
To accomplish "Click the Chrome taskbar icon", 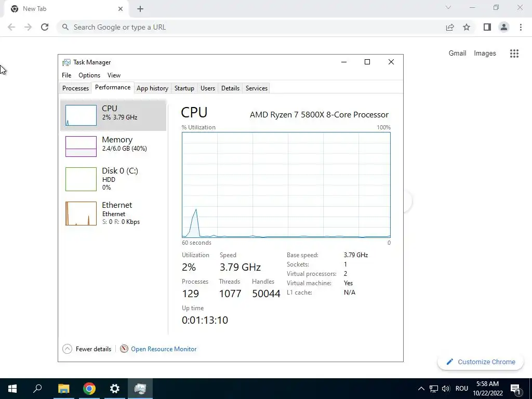I will tap(89, 389).
